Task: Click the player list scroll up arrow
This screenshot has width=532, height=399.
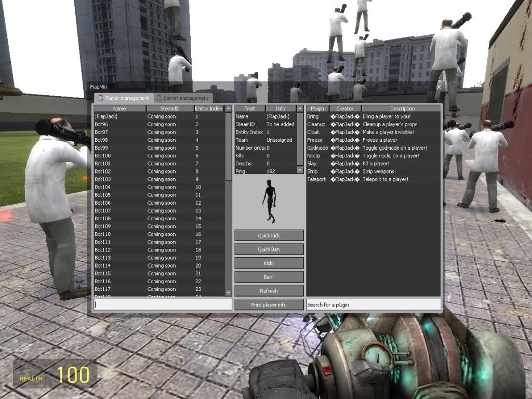Action: pyautogui.click(x=229, y=109)
